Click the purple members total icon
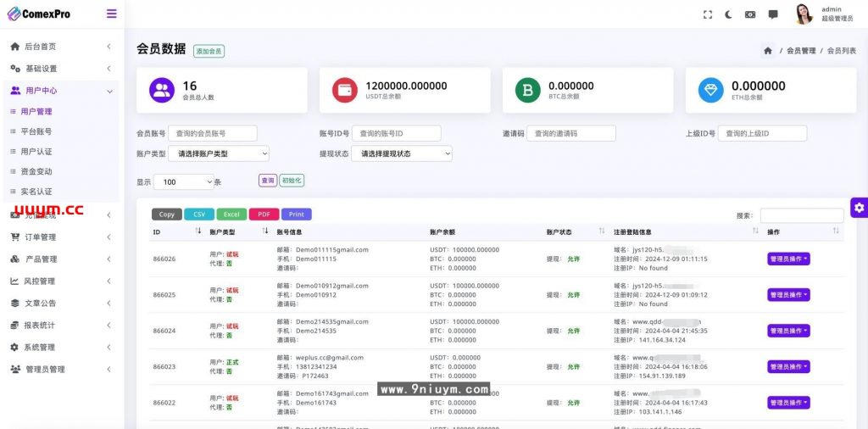The image size is (868, 429). (x=162, y=91)
